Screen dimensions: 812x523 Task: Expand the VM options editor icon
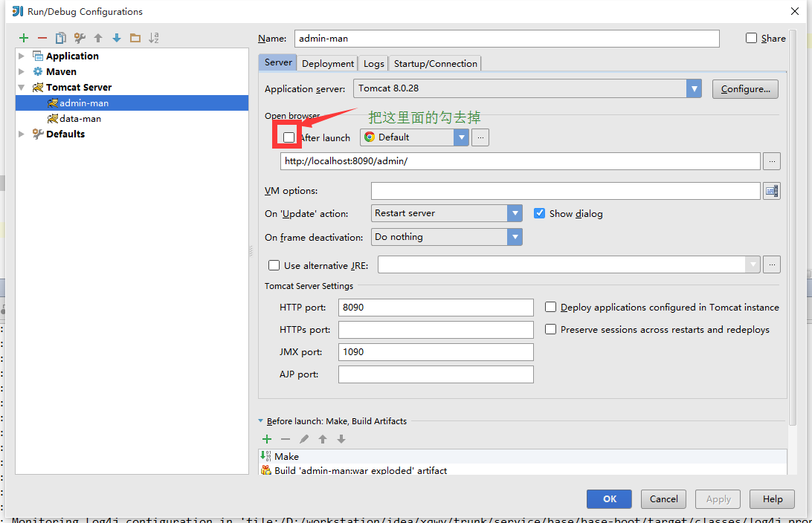point(772,192)
